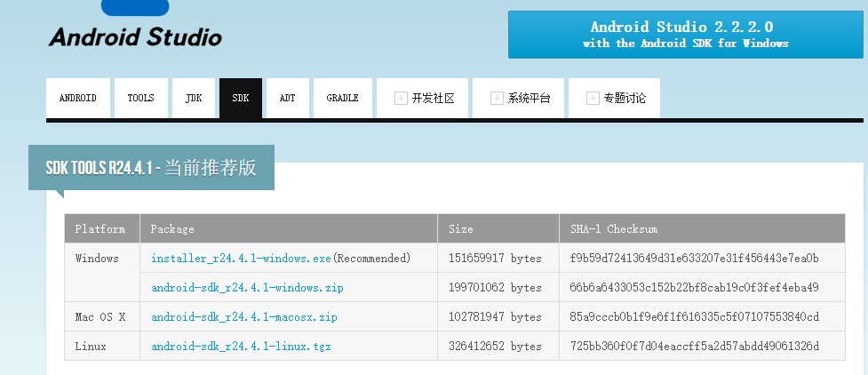This screenshot has height=375, width=868.
Task: Go to the ADT tab
Action: pos(288,98)
